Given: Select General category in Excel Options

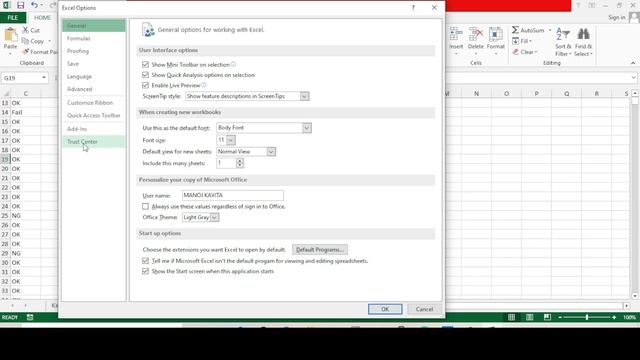Looking at the screenshot, I should coord(93,26).
